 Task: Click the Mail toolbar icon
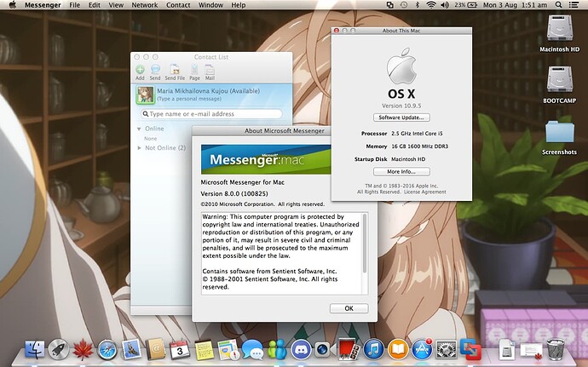(x=210, y=72)
